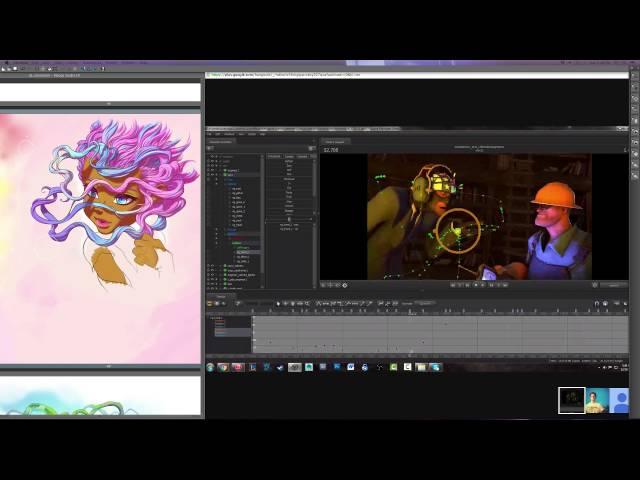640x480 pixels.
Task: Select the Timeline tab
Action: point(221,296)
